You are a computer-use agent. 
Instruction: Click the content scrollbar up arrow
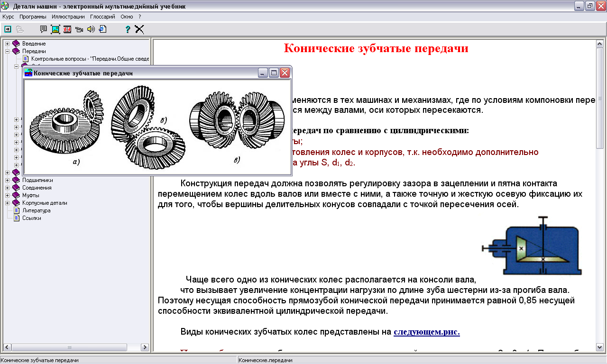599,44
